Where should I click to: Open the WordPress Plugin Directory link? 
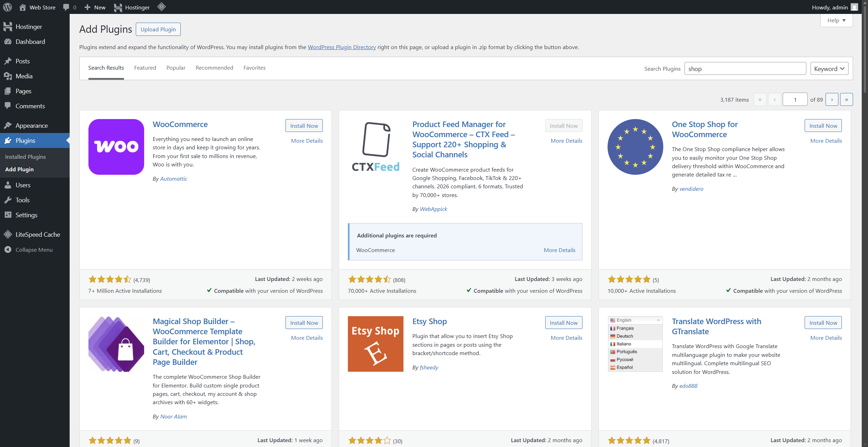[342, 47]
